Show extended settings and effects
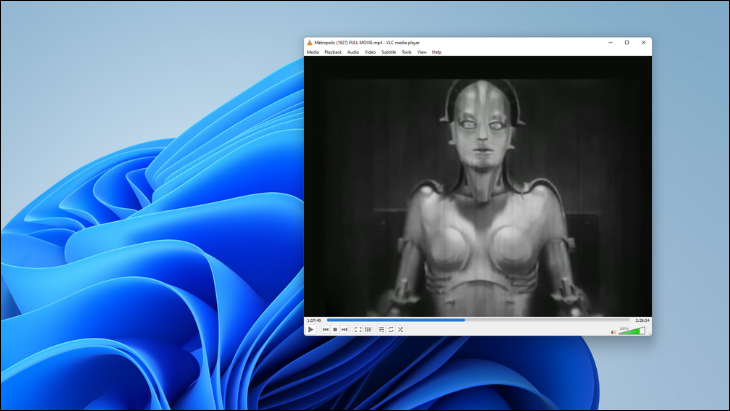This screenshot has height=411, width=730. (x=368, y=330)
